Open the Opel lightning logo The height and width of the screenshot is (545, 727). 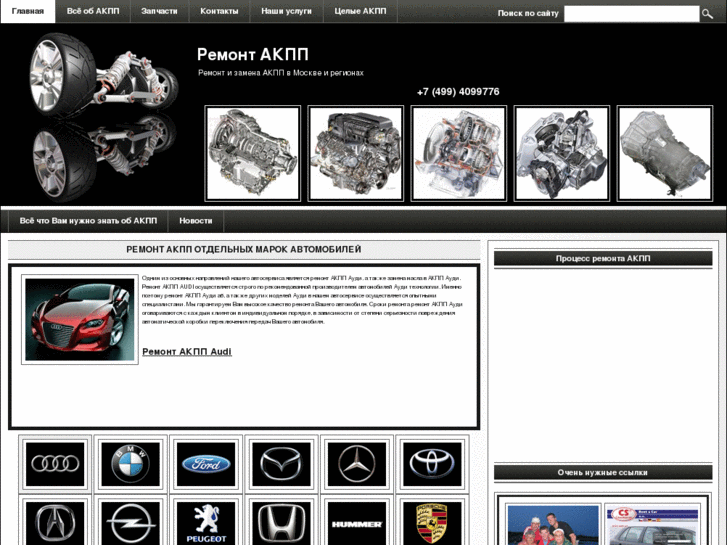[x=130, y=523]
